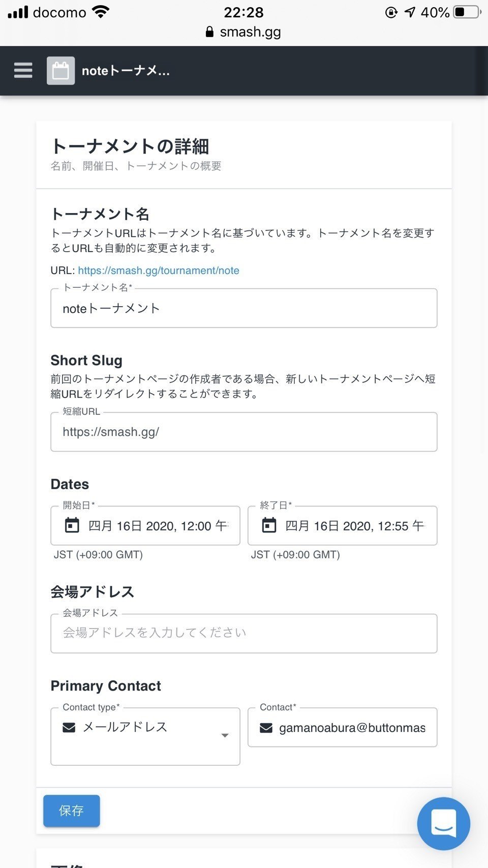Edit the Contact email address field
The image size is (488, 868).
tap(352, 728)
